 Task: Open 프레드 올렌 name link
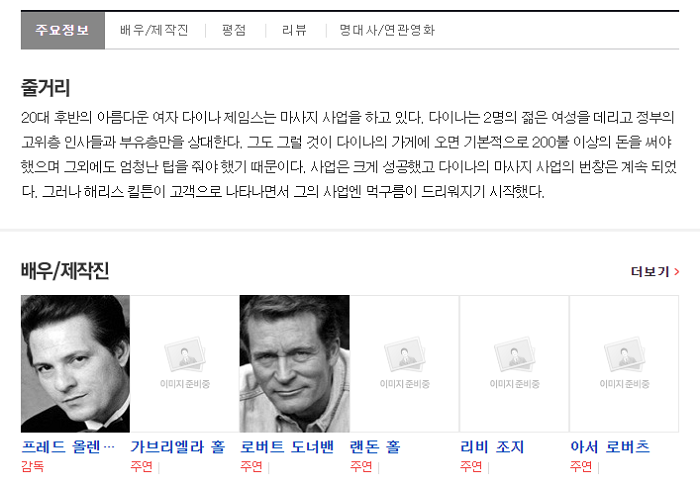68,447
